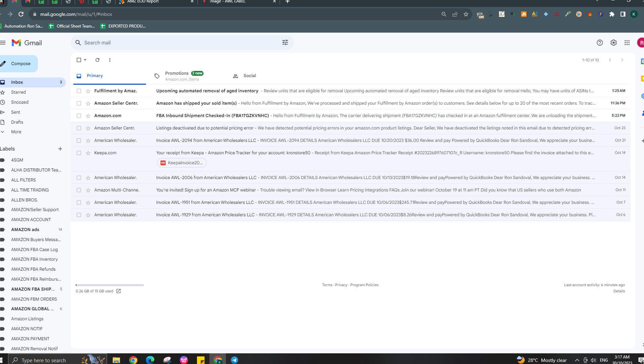Star the Amazon Multi-Channe. webinar email
Image resolution: width=644 pixels, height=364 pixels.
[88, 190]
